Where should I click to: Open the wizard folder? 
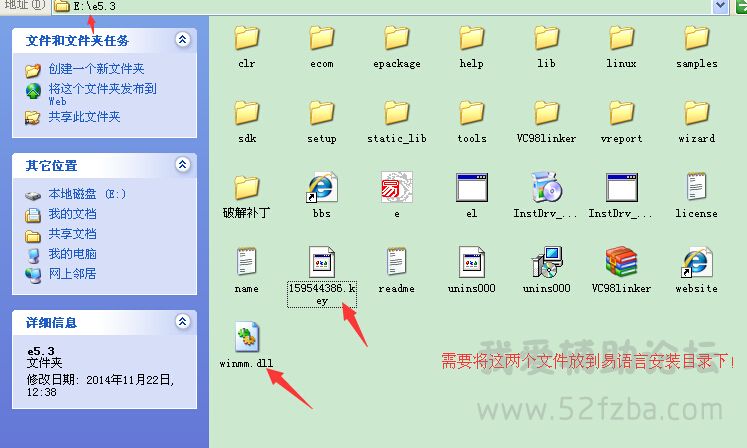click(697, 113)
